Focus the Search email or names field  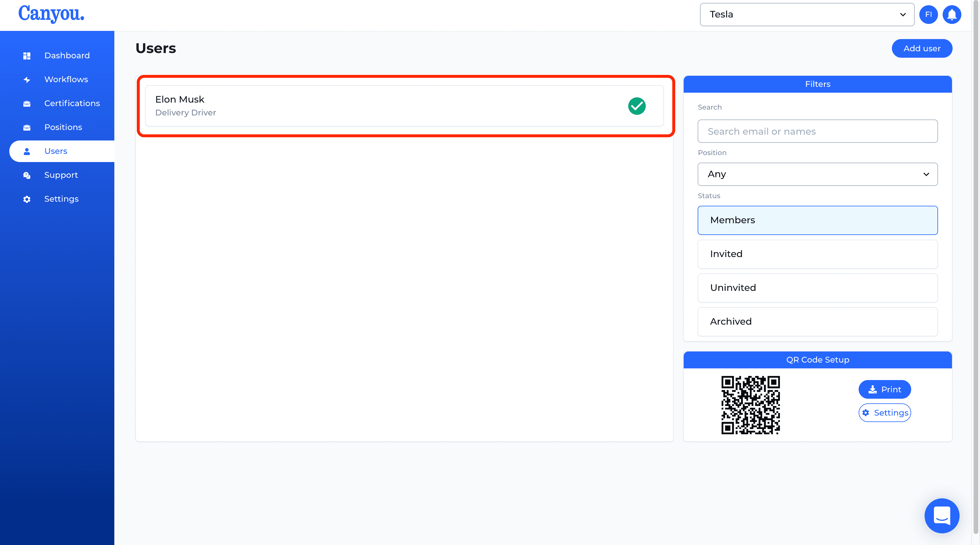coord(818,131)
